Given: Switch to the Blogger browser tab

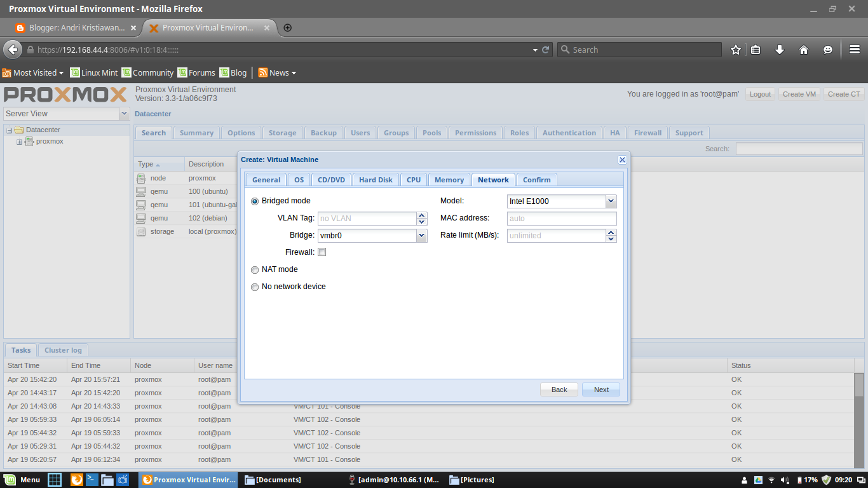Looking at the screenshot, I should click(x=76, y=28).
